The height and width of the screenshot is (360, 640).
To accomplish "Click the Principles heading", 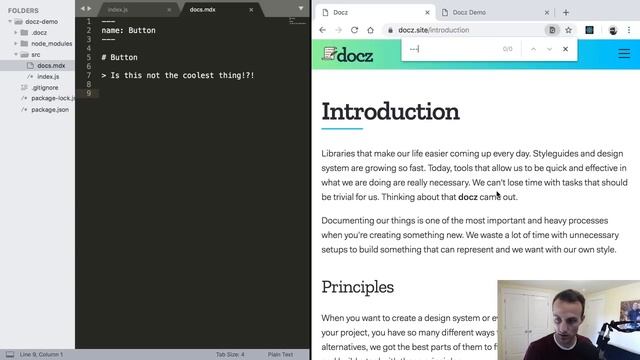I will coord(358,287).
